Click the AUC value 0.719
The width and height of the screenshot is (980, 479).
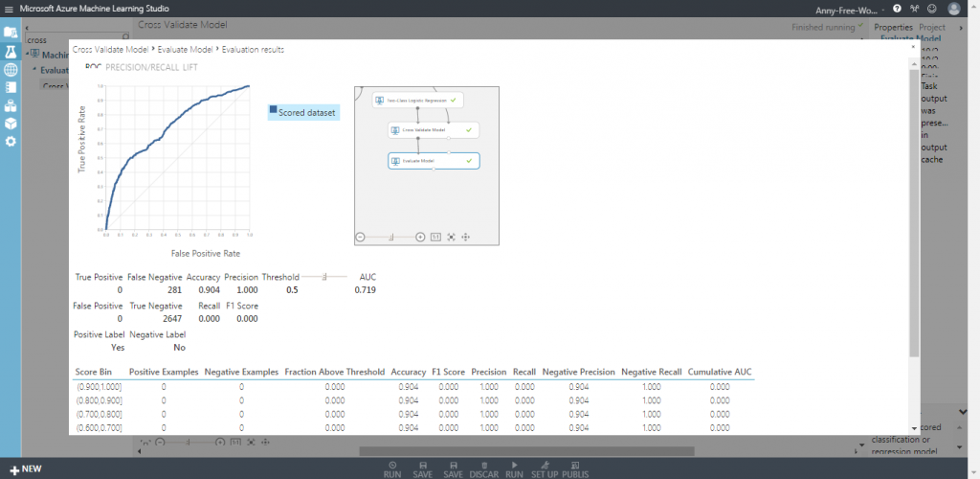tap(365, 290)
